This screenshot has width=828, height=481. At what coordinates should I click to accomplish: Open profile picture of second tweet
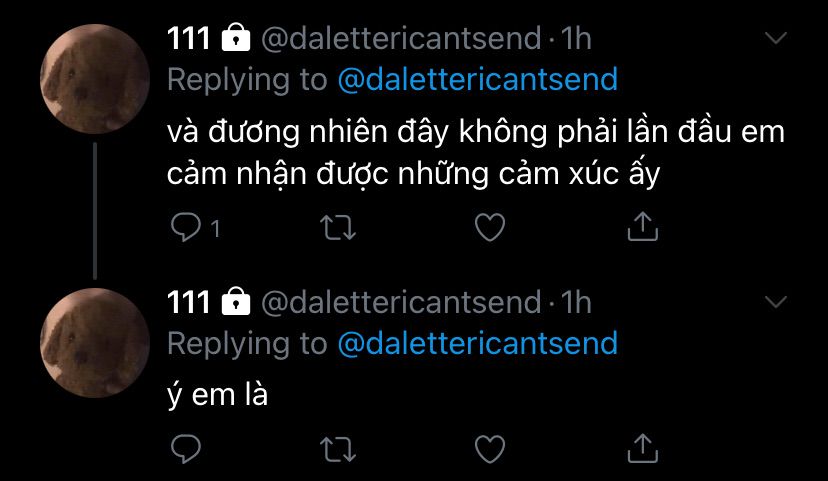click(x=95, y=343)
